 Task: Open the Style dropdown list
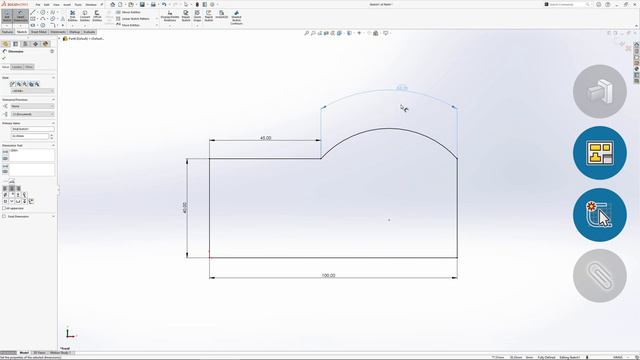[x=32, y=91]
